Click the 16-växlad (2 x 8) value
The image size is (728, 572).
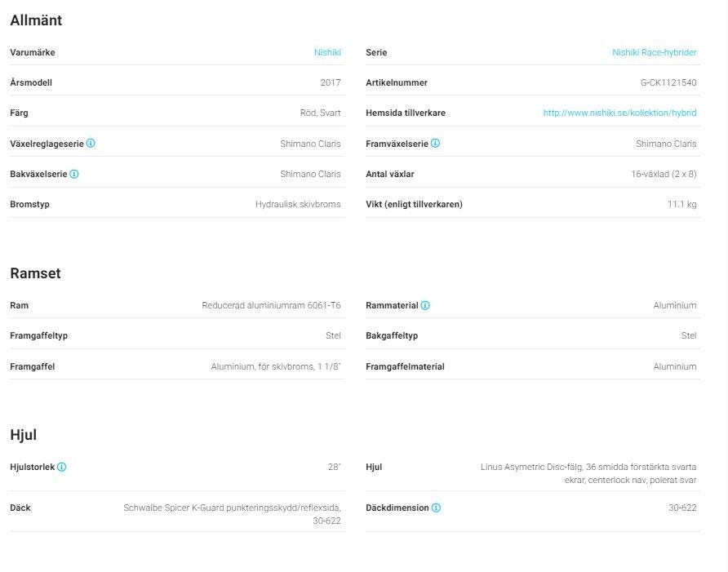coord(664,174)
